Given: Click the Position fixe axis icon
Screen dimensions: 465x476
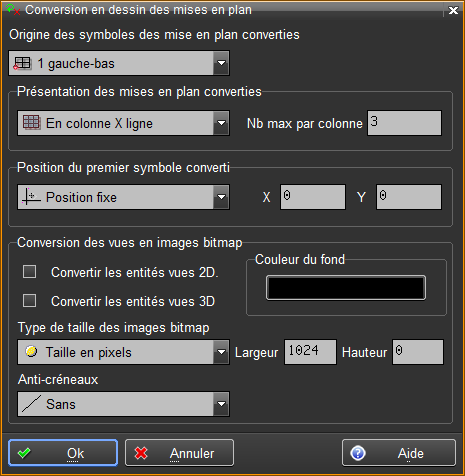Looking at the screenshot, I should click(31, 197).
